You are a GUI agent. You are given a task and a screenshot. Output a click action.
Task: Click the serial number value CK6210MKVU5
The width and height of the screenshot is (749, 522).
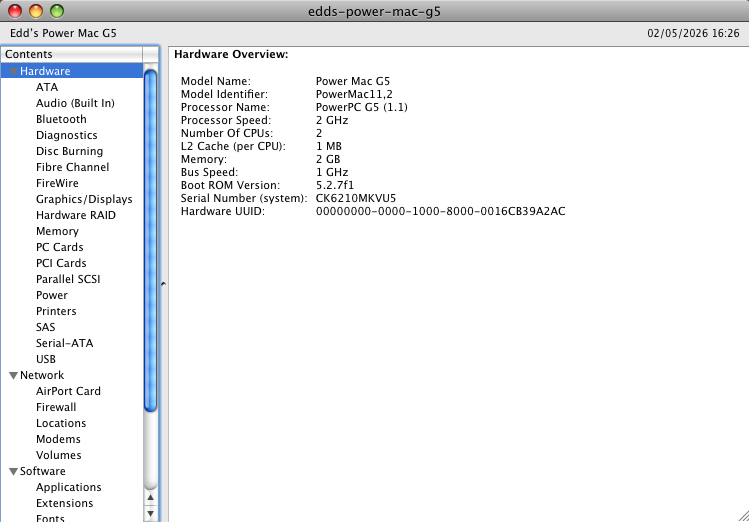click(x=356, y=198)
